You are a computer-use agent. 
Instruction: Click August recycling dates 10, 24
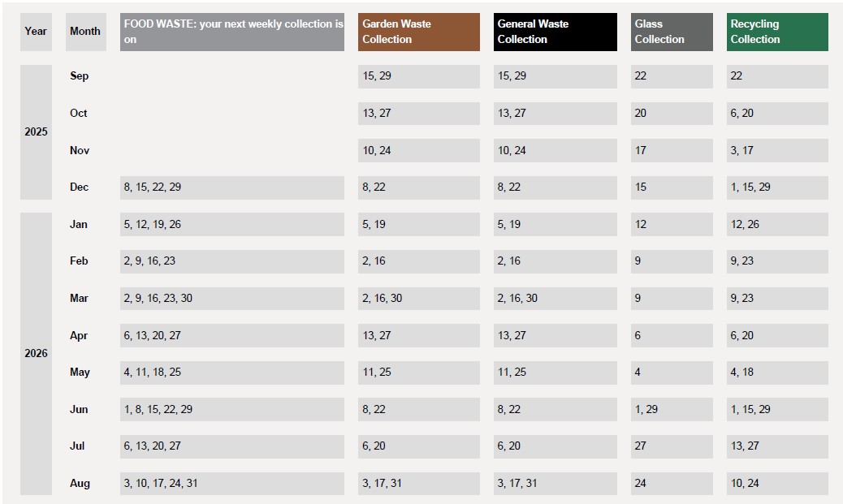click(x=777, y=483)
